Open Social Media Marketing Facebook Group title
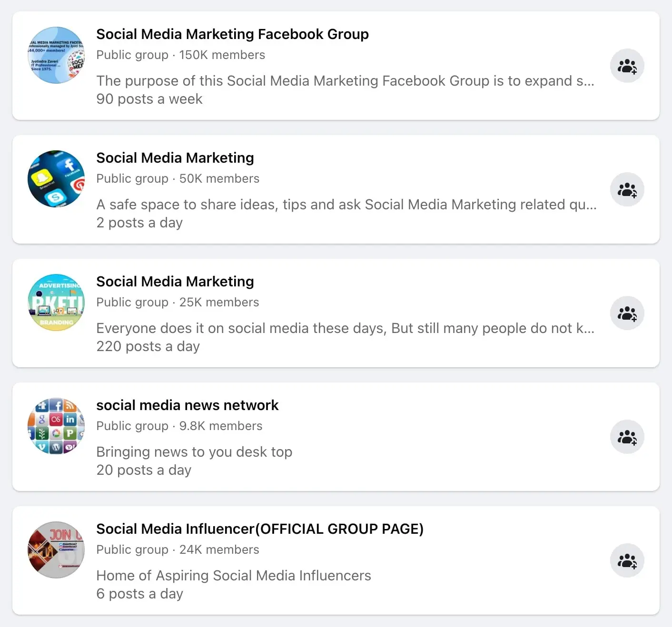The width and height of the screenshot is (672, 627). (232, 34)
